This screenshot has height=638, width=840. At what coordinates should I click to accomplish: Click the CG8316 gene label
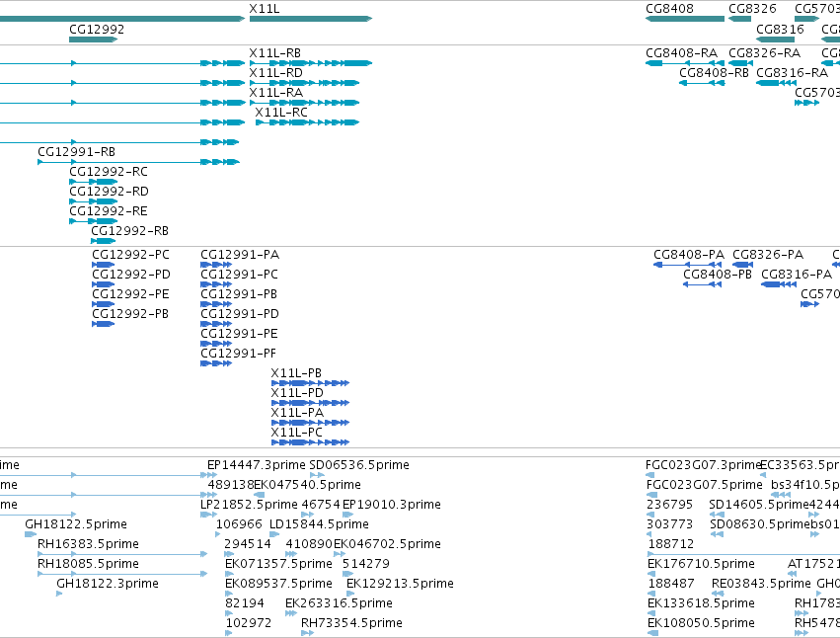pyautogui.click(x=780, y=29)
